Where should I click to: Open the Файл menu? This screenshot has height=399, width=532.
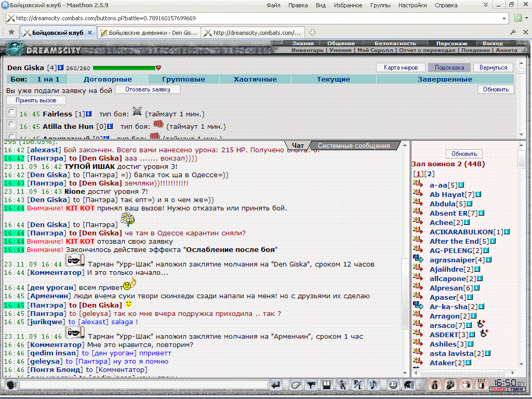coord(273,5)
